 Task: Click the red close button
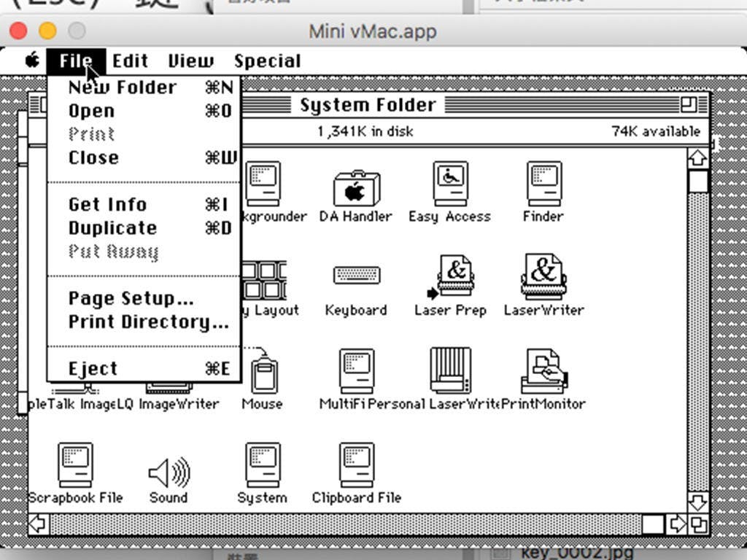click(18, 31)
